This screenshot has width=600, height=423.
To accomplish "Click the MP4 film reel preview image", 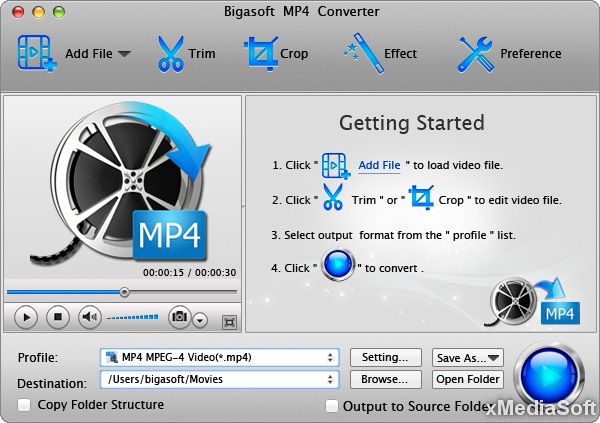I will 121,183.
